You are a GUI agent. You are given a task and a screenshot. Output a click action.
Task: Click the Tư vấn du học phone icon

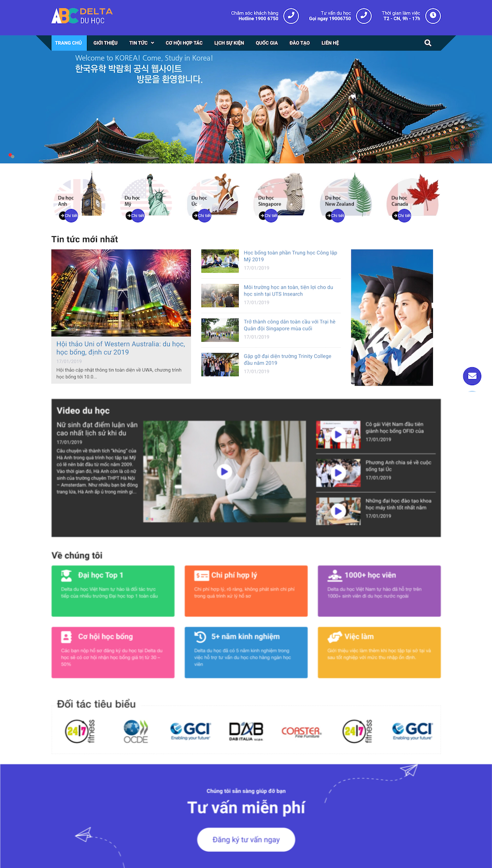coord(364,16)
